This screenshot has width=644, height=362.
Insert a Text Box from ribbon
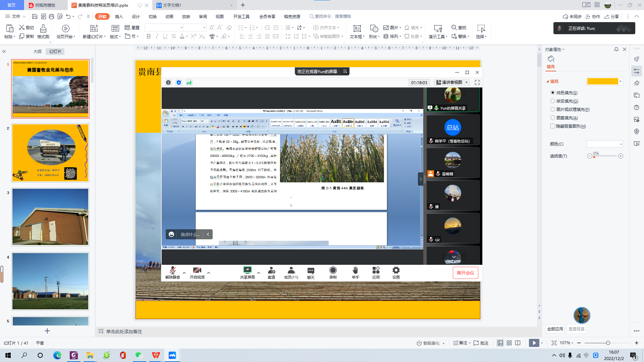357,32
